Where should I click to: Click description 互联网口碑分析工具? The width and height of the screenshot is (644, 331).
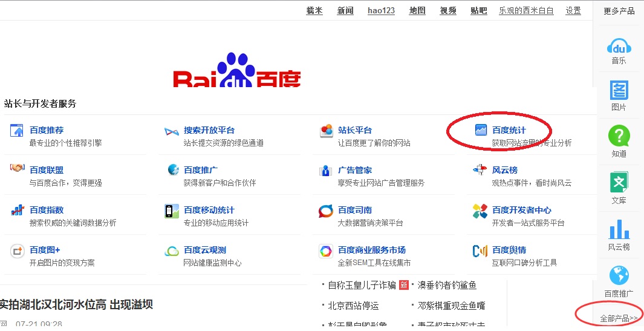pos(524,263)
